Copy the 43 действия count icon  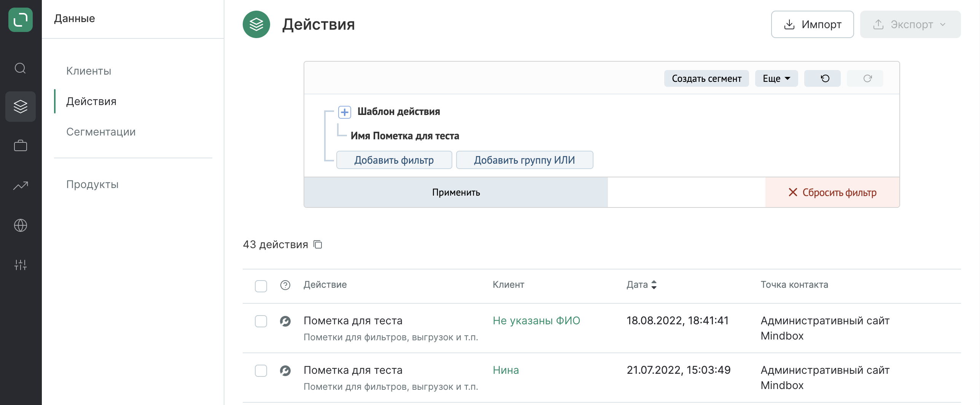(x=318, y=244)
